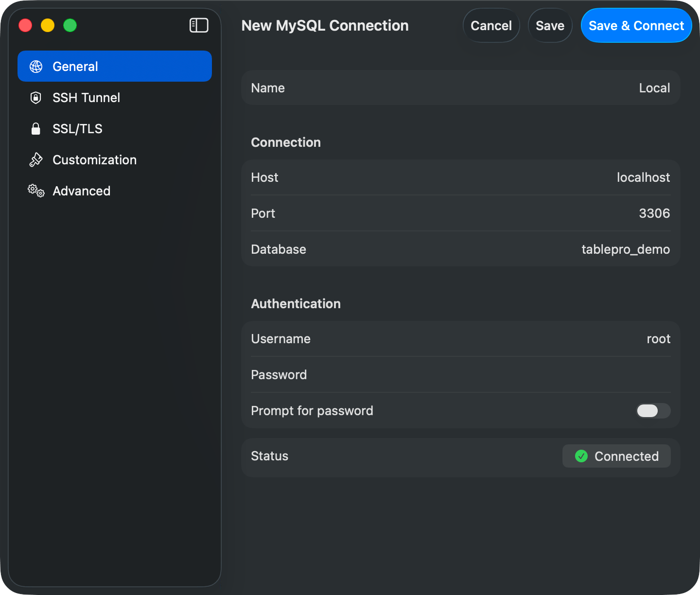Viewport: 700px width, 595px height.
Task: Click the paintbrush icon for Customization
Action: click(x=36, y=160)
